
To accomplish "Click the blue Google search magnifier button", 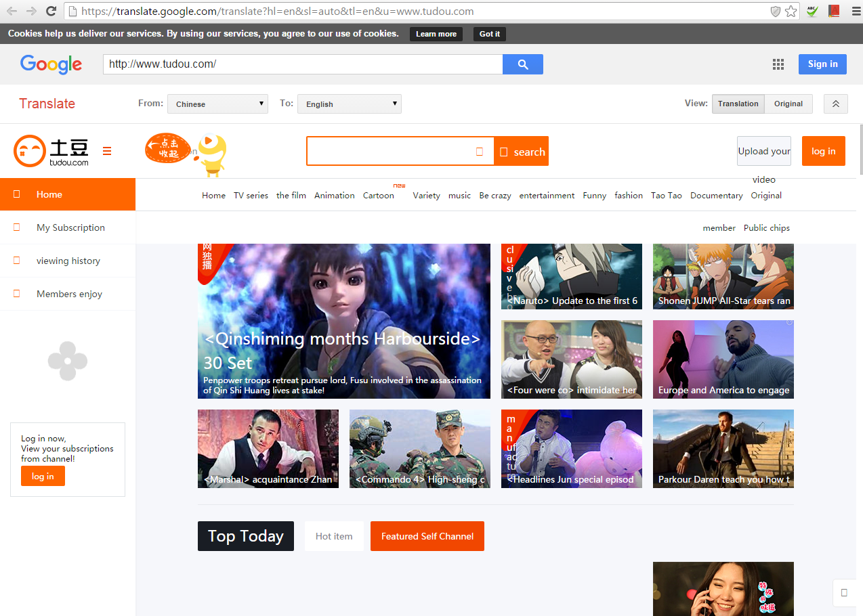I will [x=522, y=64].
